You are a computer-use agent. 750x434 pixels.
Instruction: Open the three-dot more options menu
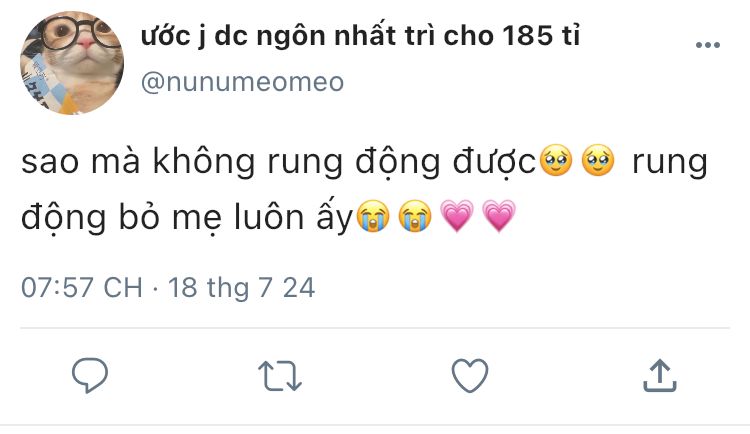pos(707,45)
